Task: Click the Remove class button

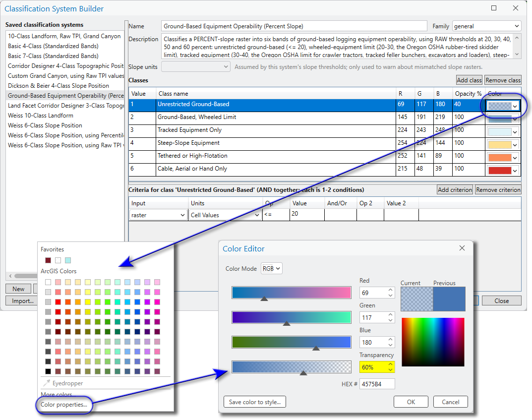Action: tap(503, 80)
